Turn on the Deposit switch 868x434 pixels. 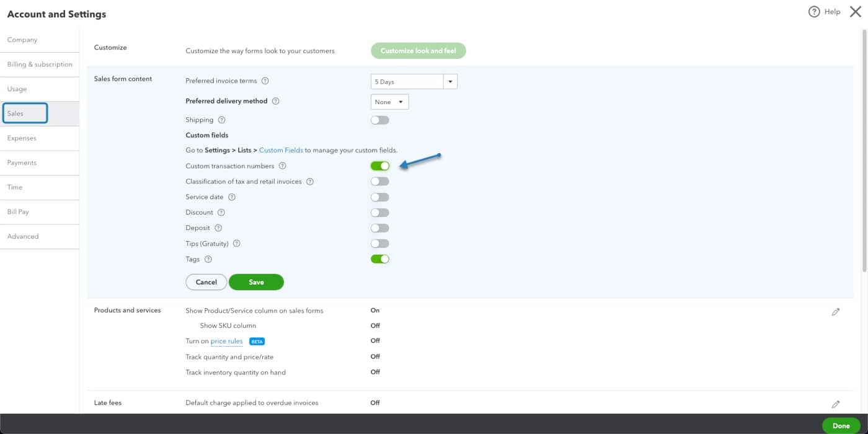(x=380, y=228)
